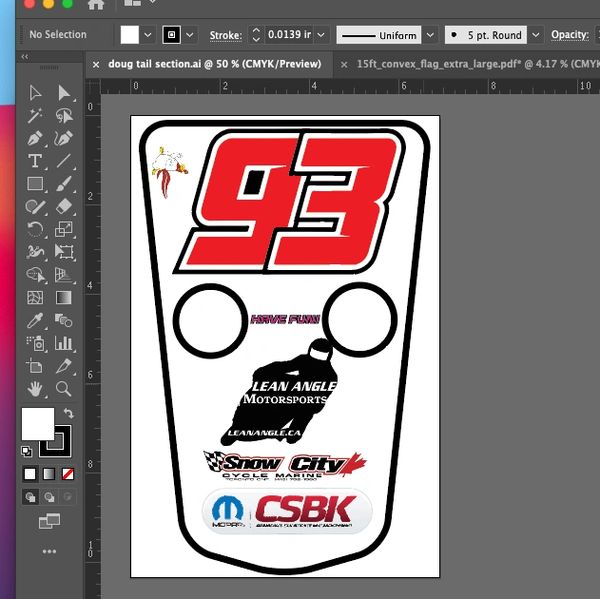Click the large white Fill swatch
The image size is (600, 599).
click(x=38, y=424)
